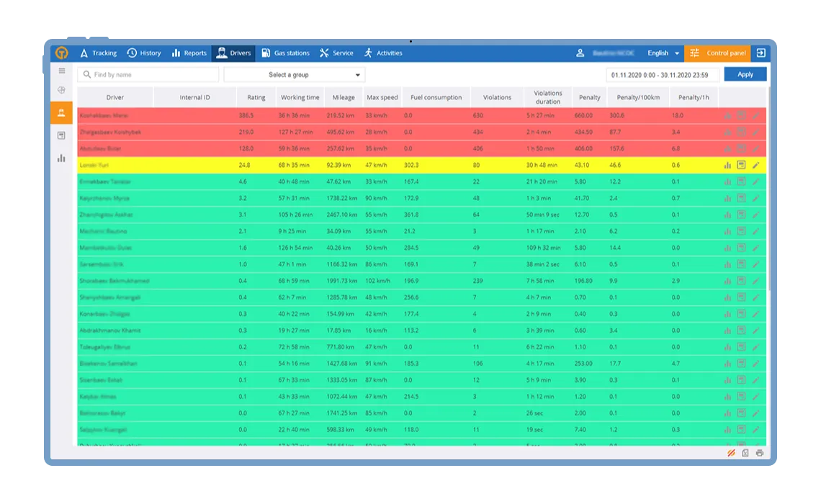Viewport: 821px width, 504px height.
Task: Click the logout icon at top right
Action: [763, 53]
